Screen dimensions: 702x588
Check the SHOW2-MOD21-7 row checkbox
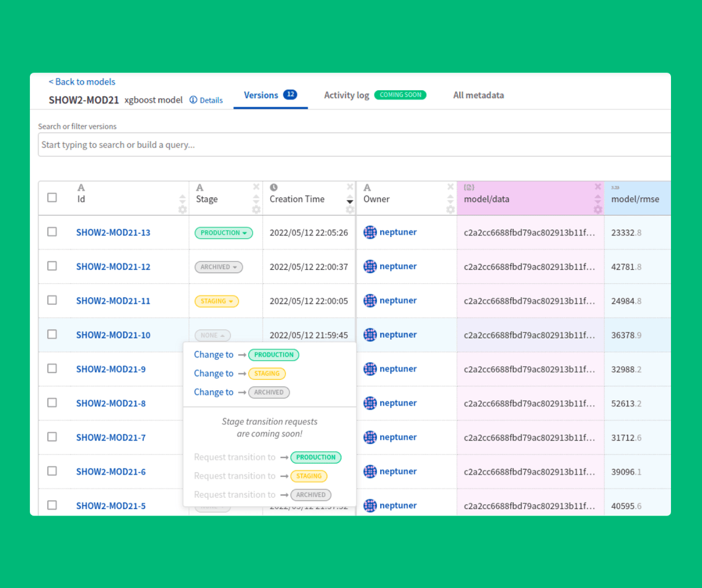[52, 436]
